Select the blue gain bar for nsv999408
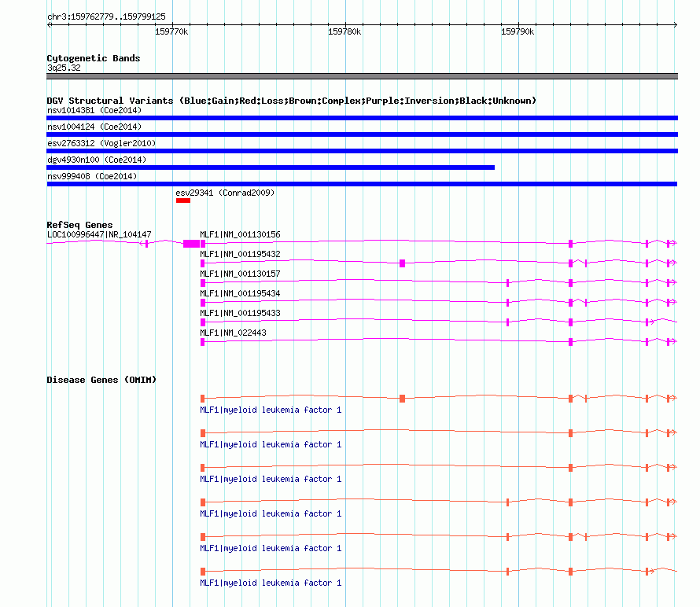The width and height of the screenshot is (700, 607). (x=362, y=184)
